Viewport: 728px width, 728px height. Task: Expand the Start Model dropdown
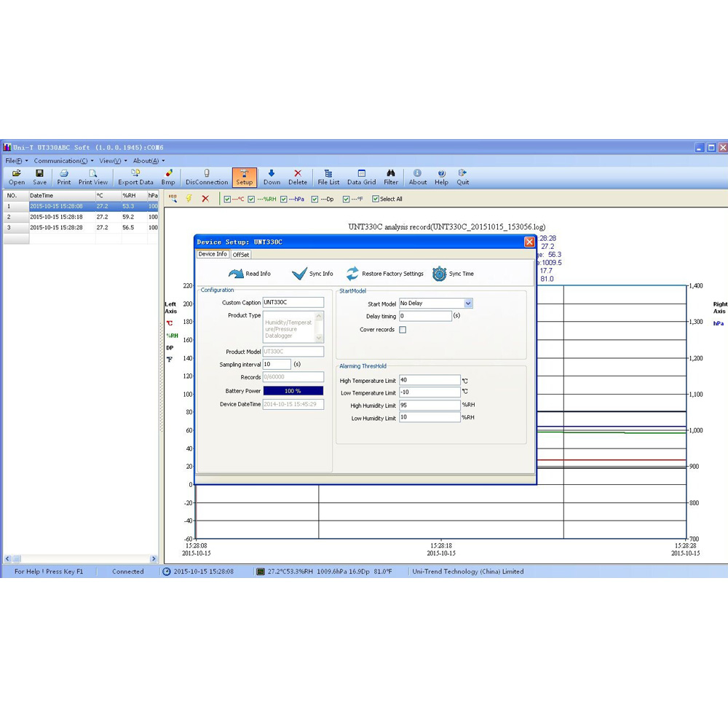468,304
